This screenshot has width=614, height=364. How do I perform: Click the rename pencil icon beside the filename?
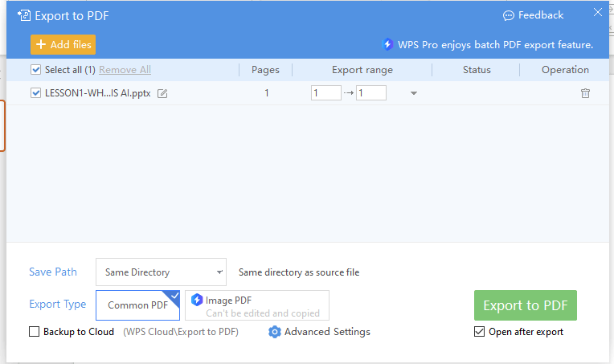(x=162, y=93)
